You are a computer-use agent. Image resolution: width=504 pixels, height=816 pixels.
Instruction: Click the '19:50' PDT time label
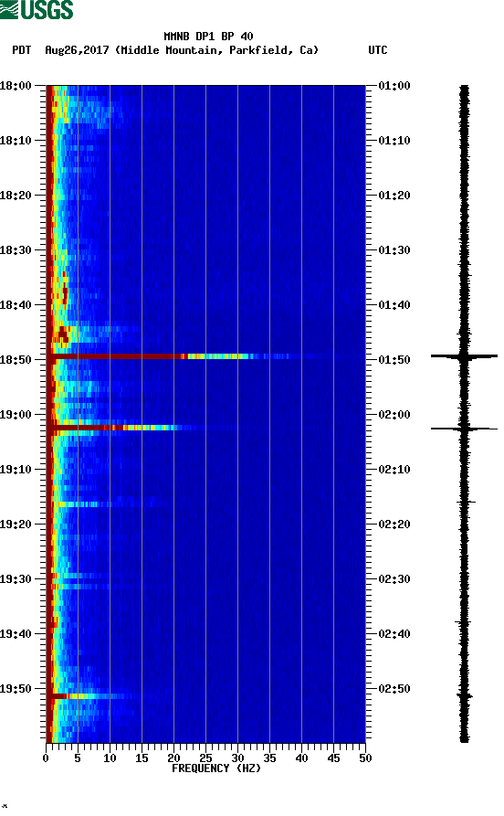pos(16,688)
